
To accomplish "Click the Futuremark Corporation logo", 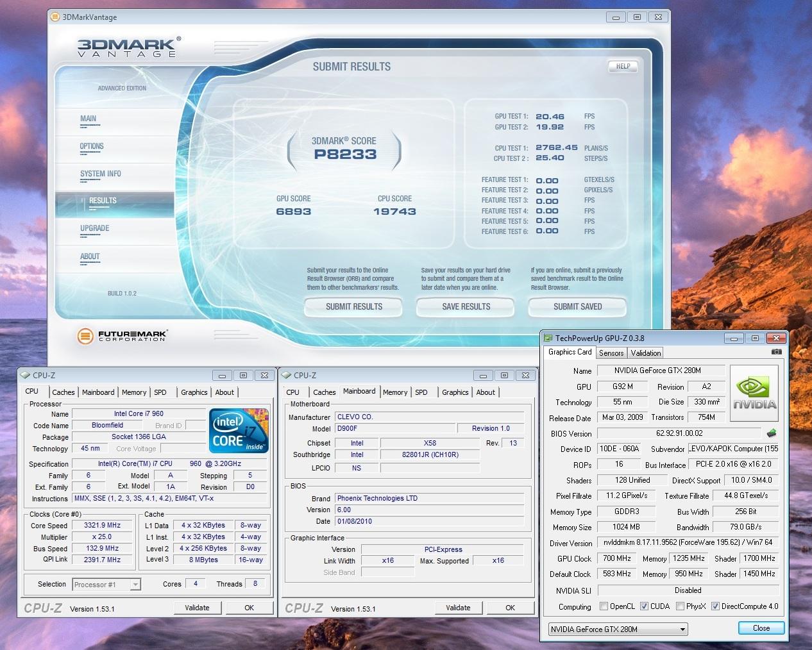I will pyautogui.click(x=122, y=335).
